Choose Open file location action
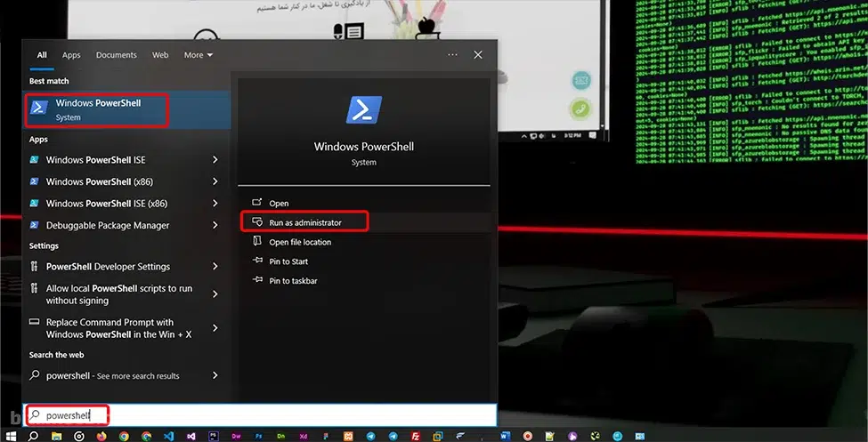 [300, 242]
